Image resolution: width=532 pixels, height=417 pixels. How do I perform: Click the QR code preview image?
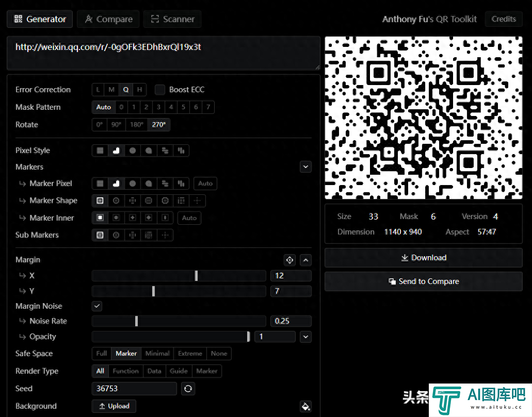pyautogui.click(x=424, y=118)
